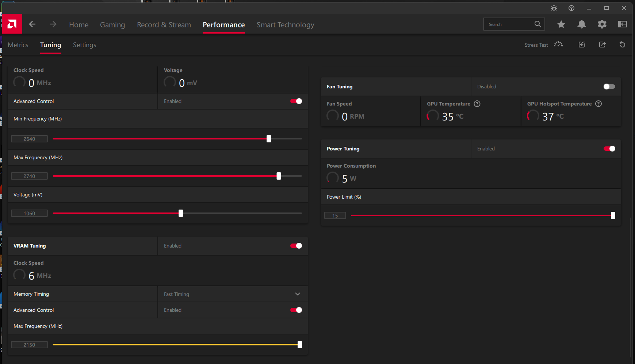Start the Stress Test gauge icon
The image size is (635, 364).
[558, 45]
